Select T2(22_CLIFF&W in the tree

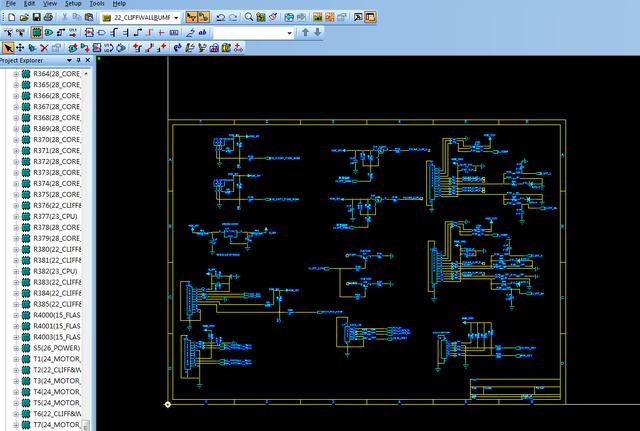(57, 370)
